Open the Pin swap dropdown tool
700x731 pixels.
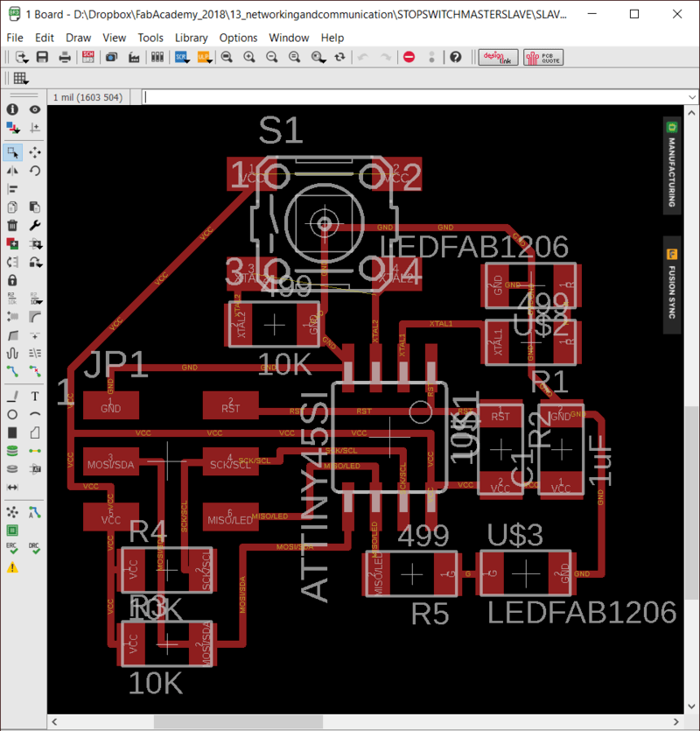coord(35,262)
